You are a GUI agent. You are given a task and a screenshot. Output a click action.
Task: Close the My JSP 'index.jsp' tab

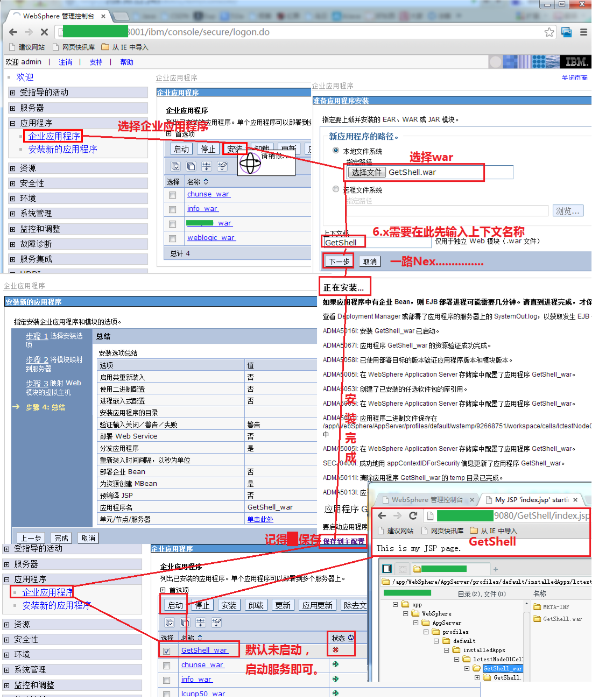tap(575, 500)
